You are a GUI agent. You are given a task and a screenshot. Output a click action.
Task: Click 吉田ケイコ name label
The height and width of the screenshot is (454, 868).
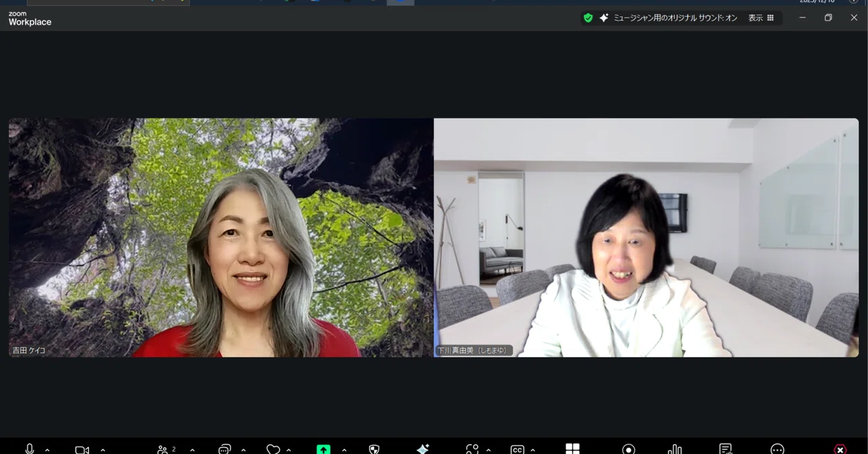[28, 350]
